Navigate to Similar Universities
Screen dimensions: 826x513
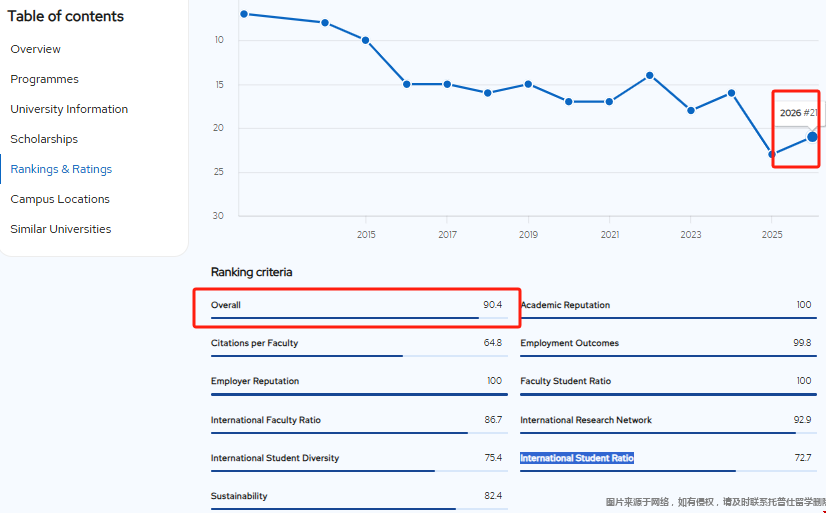(61, 229)
